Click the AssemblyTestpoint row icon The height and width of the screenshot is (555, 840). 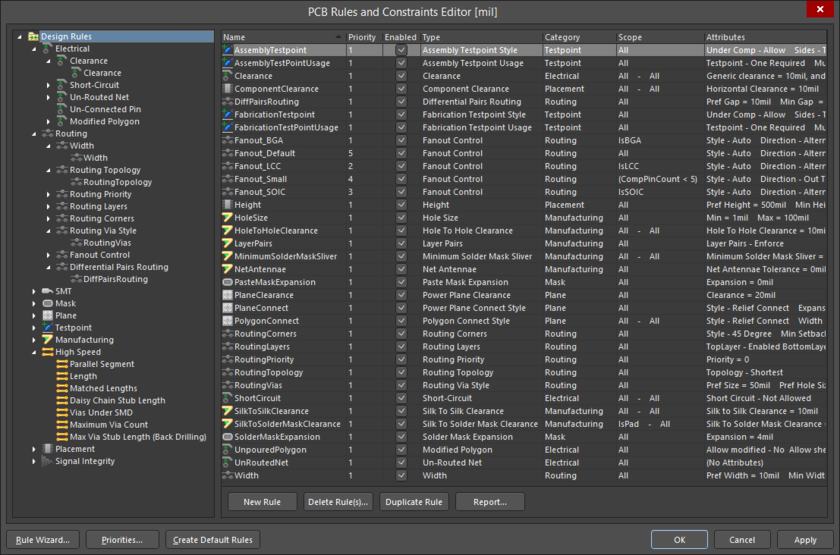[x=227, y=50]
